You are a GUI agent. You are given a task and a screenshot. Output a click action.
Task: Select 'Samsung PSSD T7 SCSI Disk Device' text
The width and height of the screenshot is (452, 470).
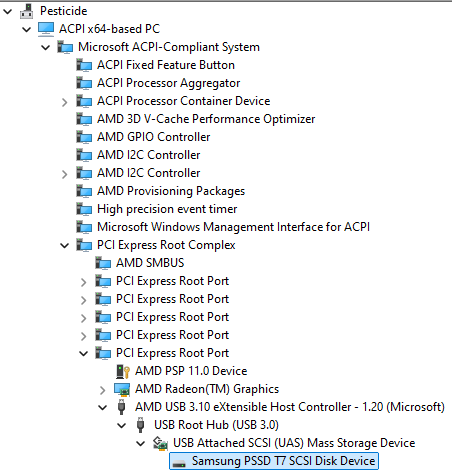coord(283,461)
